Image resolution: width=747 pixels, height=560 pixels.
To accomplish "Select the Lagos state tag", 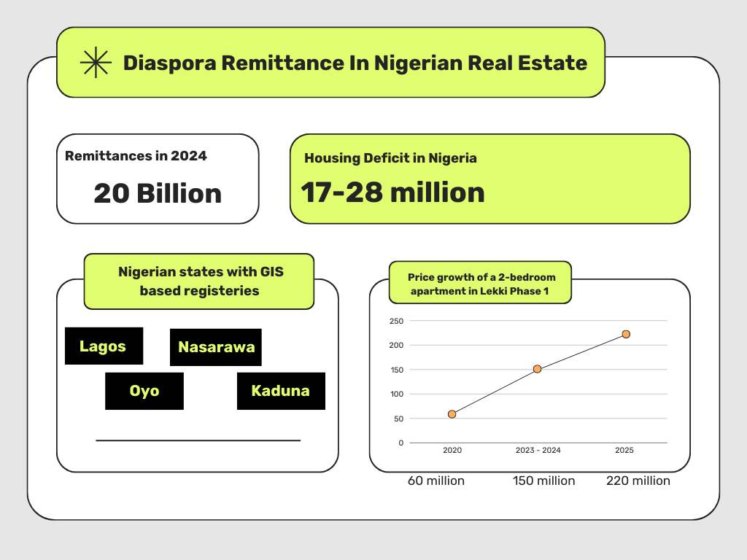I will (x=104, y=346).
